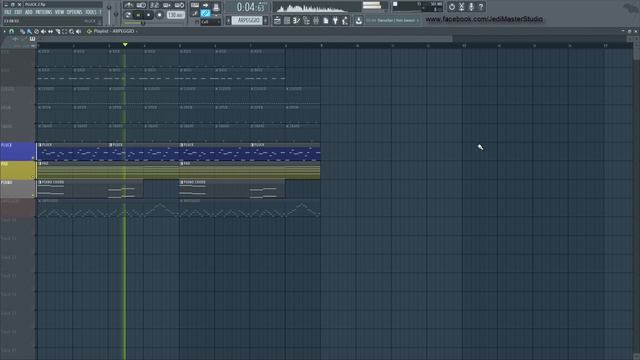
Task: Open the playlist options menu arrow
Action: pyautogui.click(x=4, y=31)
